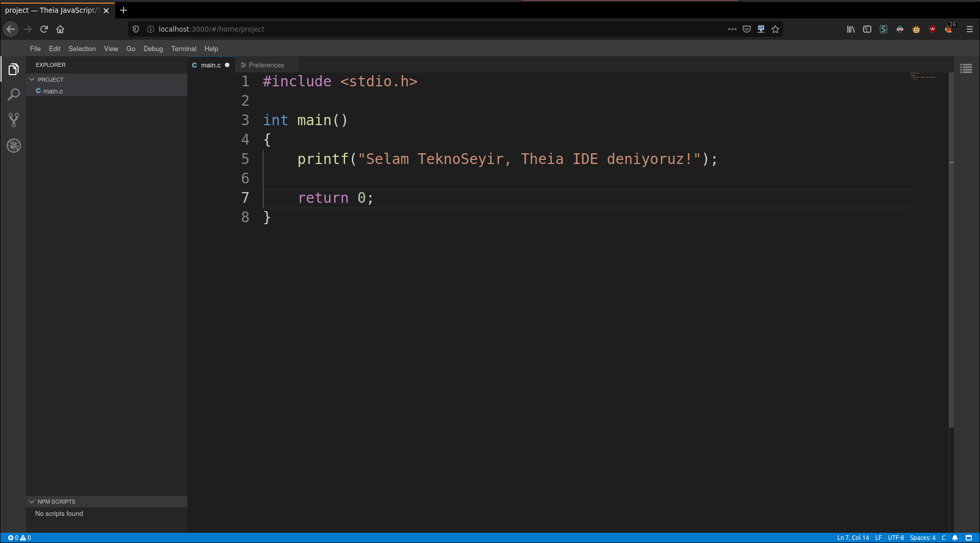
Task: Toggle the Outline panel icon on right sidebar
Action: [x=966, y=68]
